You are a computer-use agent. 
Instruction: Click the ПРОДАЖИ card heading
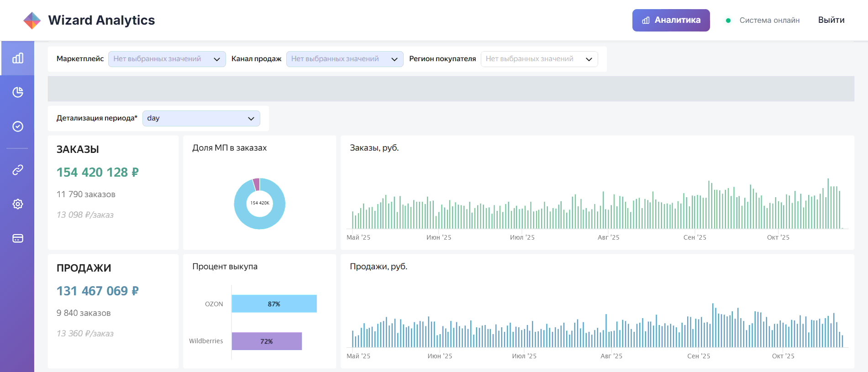(84, 268)
